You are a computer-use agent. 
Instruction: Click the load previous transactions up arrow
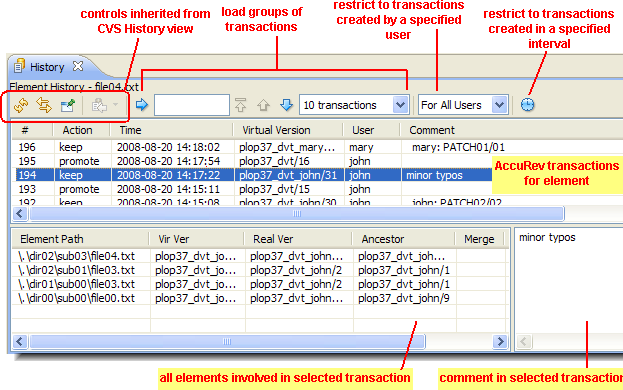point(263,105)
